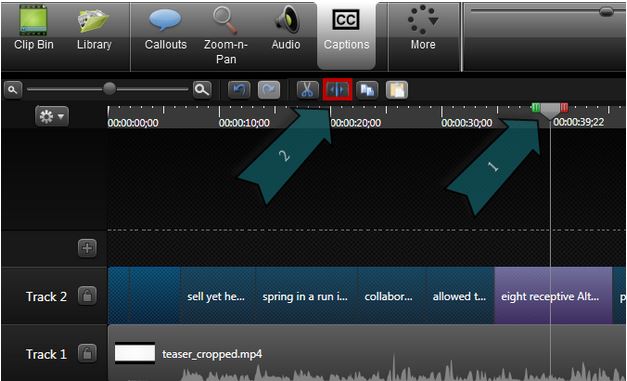Open the Zoom-n-Pan tab
The width and height of the screenshot is (627, 381).
(226, 36)
